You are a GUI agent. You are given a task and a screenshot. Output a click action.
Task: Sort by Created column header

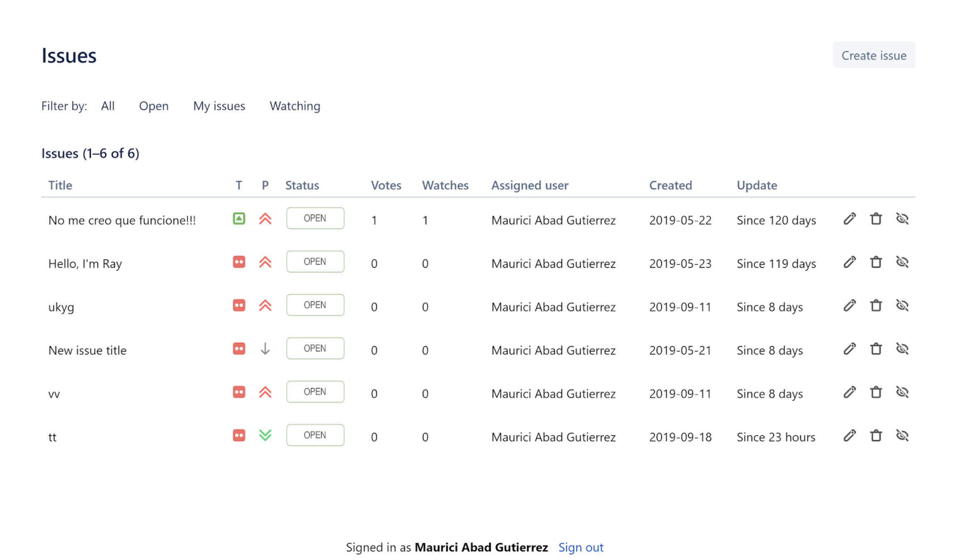click(670, 185)
